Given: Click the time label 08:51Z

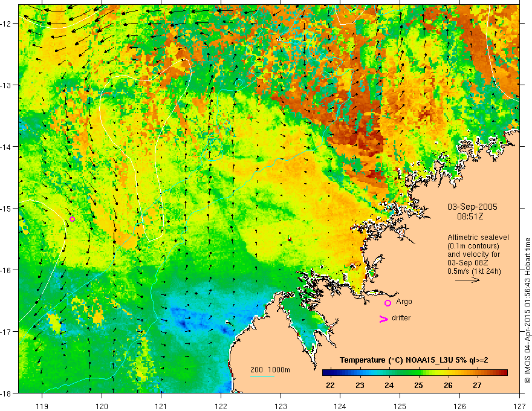Looking at the screenshot, I should (470, 217).
